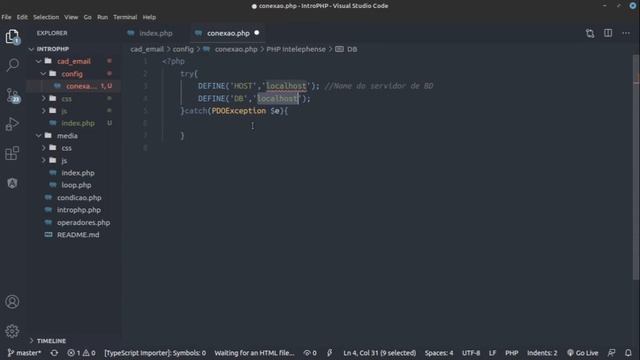Viewport: 640px width, 360px height.
Task: Click TypeScript Importer Symbols status item
Action: click(155, 353)
